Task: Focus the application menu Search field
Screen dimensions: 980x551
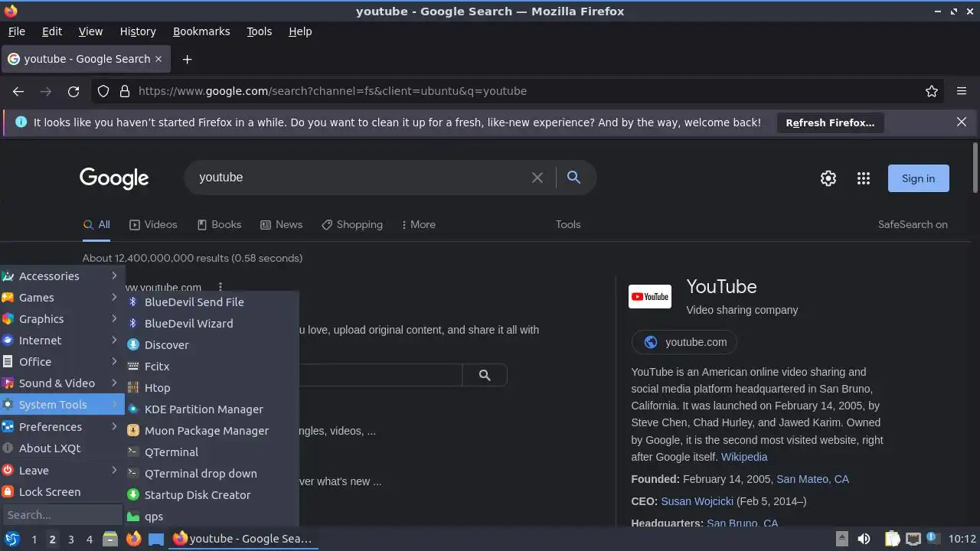Action: click(x=62, y=515)
